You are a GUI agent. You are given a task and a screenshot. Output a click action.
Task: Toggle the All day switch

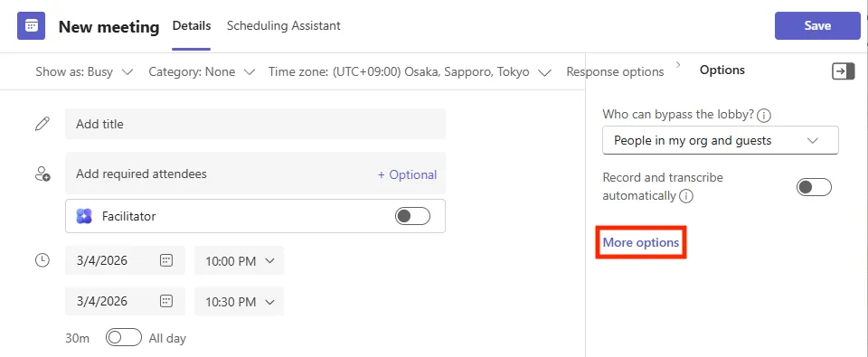pos(124,338)
